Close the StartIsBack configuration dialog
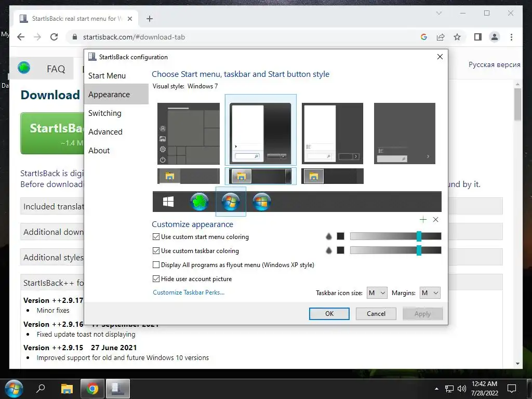Image resolution: width=532 pixels, height=399 pixels. pos(440,57)
